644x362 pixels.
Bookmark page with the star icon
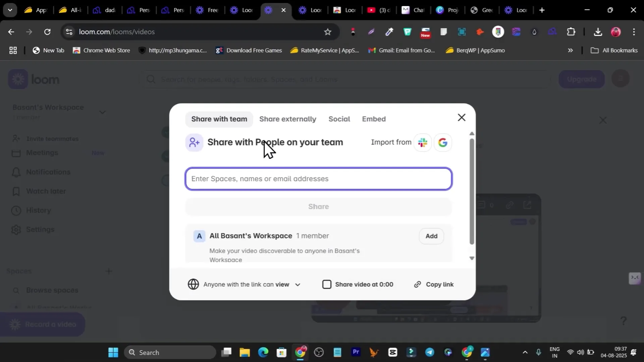328,32
